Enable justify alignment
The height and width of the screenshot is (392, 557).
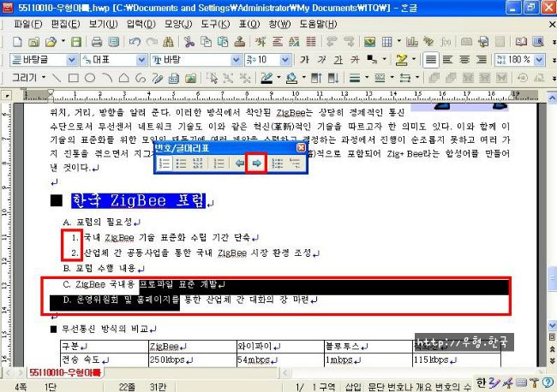click(430, 60)
